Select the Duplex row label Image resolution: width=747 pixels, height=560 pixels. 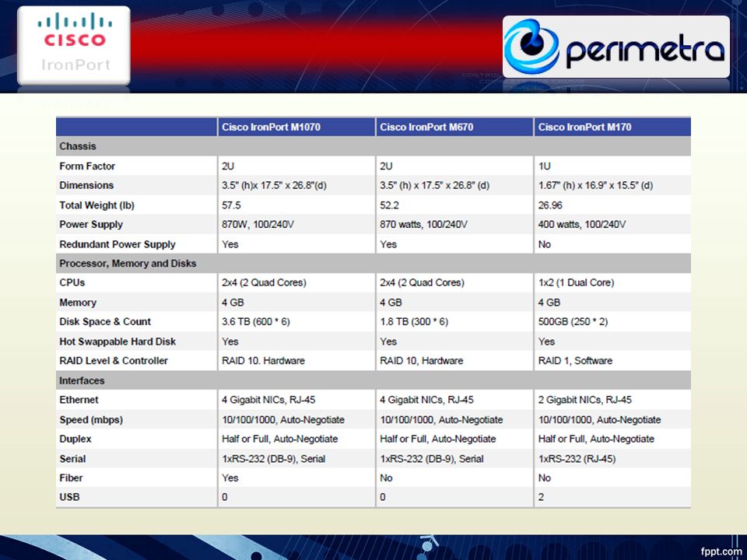tap(75, 439)
